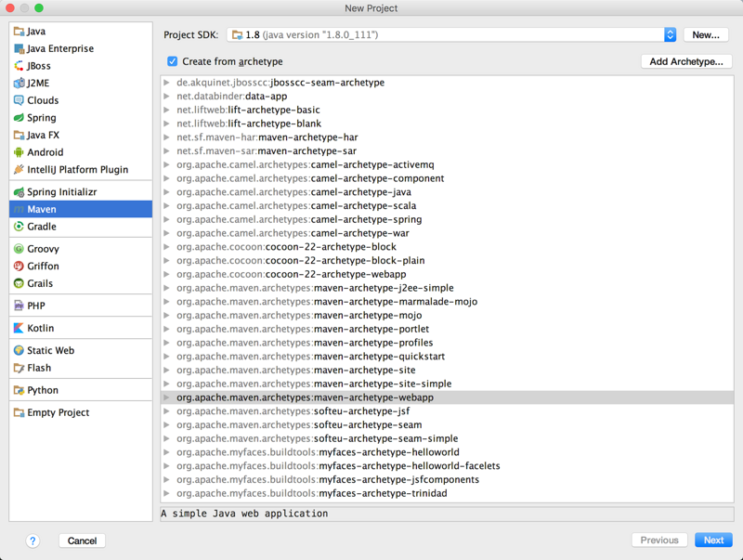The width and height of the screenshot is (743, 560).
Task: Choose Gradle project type
Action: [x=81, y=227]
